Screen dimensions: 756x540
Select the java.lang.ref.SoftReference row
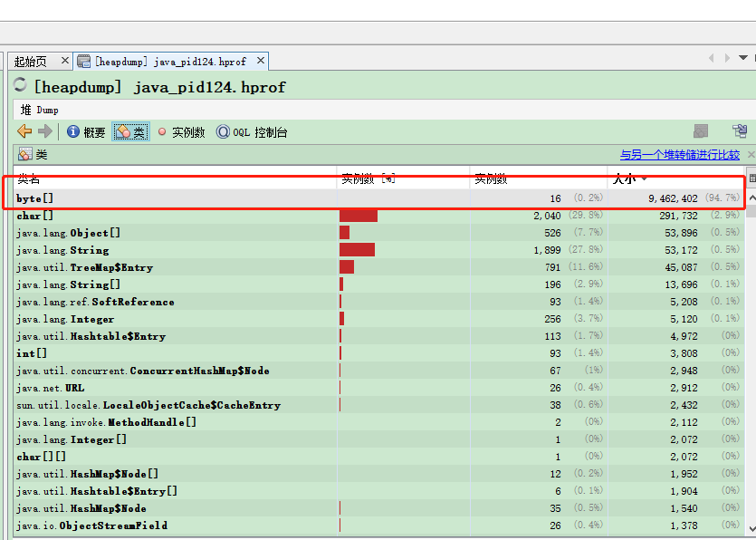[x=379, y=302]
